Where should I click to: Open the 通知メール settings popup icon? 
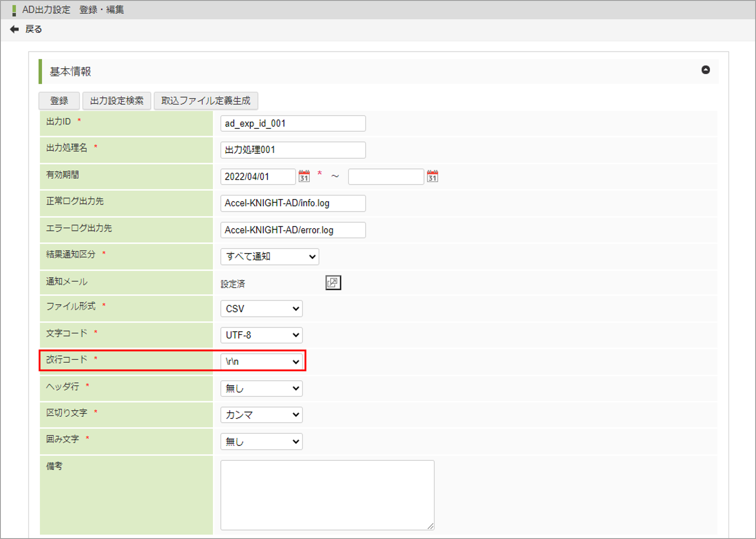point(333,282)
